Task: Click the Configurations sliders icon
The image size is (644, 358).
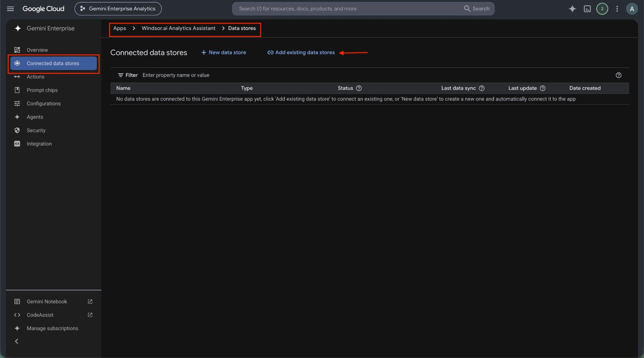Action: (x=17, y=104)
